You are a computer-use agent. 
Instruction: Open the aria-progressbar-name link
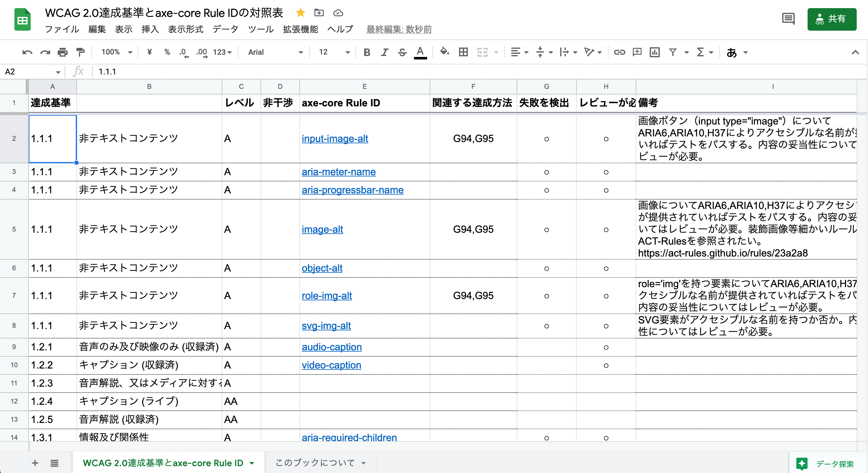click(353, 190)
